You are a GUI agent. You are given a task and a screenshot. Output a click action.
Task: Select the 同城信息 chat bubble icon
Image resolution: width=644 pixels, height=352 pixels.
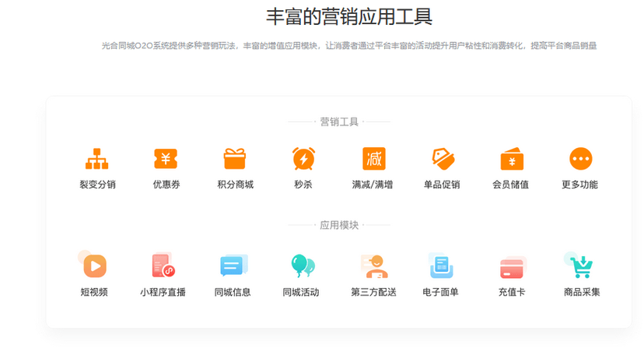[x=233, y=266]
